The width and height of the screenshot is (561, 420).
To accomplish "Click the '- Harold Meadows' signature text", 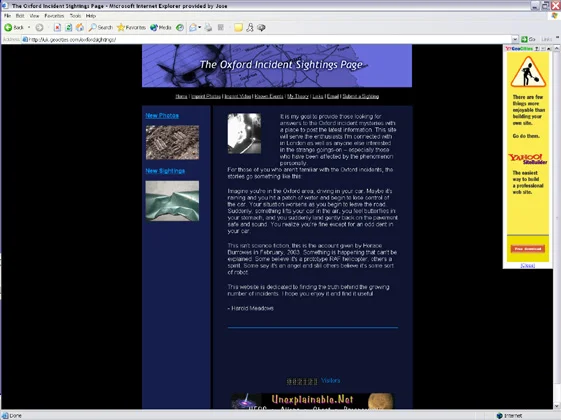I will pyautogui.click(x=250, y=308).
